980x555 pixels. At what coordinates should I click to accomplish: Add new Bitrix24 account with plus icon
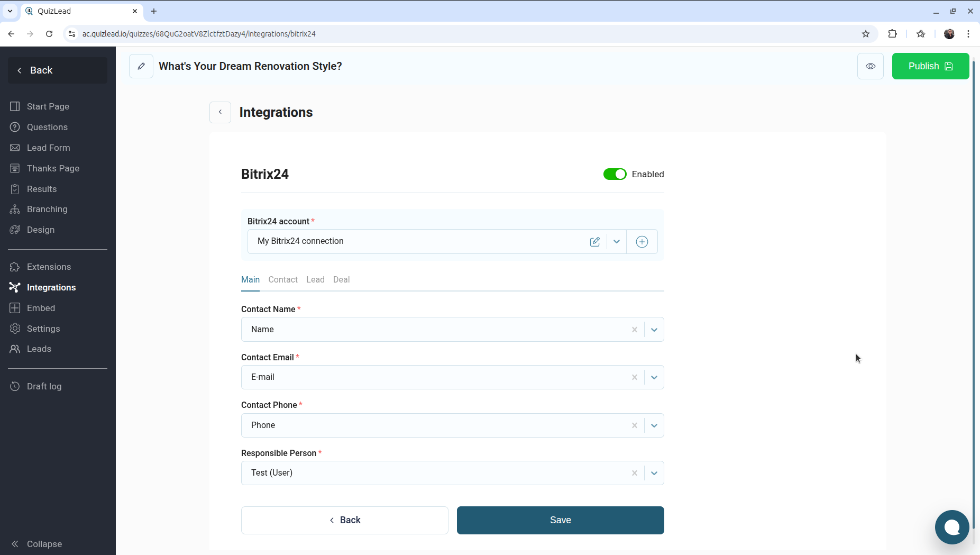tap(642, 242)
